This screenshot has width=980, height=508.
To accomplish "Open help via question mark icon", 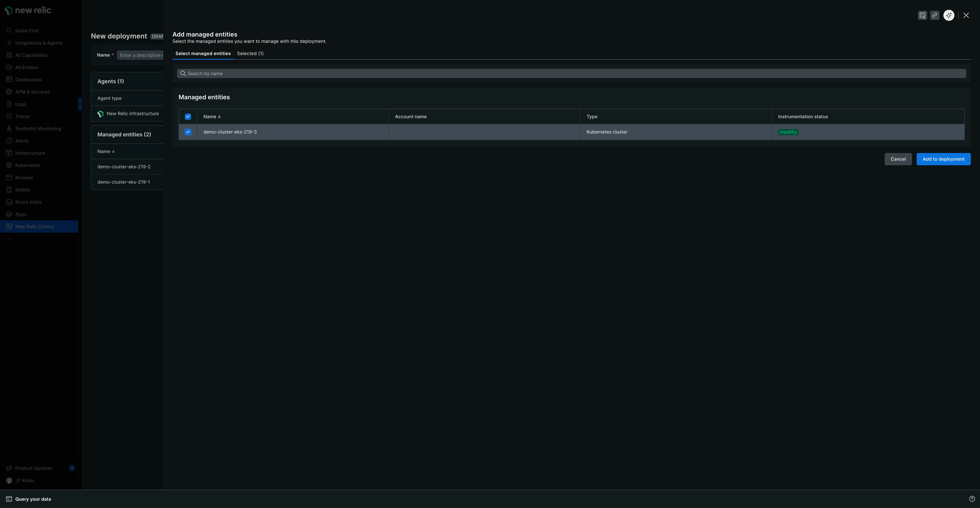I will click(972, 499).
